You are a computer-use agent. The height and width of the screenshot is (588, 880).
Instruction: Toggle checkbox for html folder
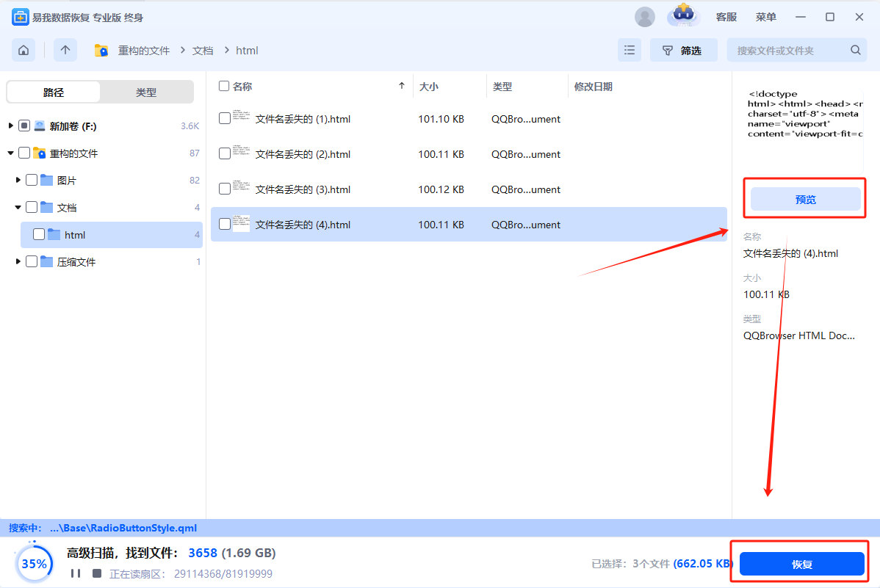[39, 234]
